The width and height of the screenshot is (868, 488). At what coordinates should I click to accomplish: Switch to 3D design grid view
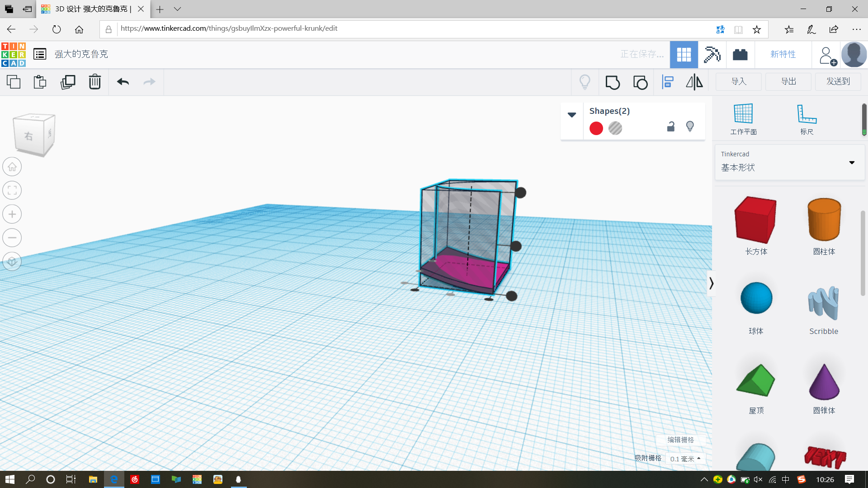[684, 55]
